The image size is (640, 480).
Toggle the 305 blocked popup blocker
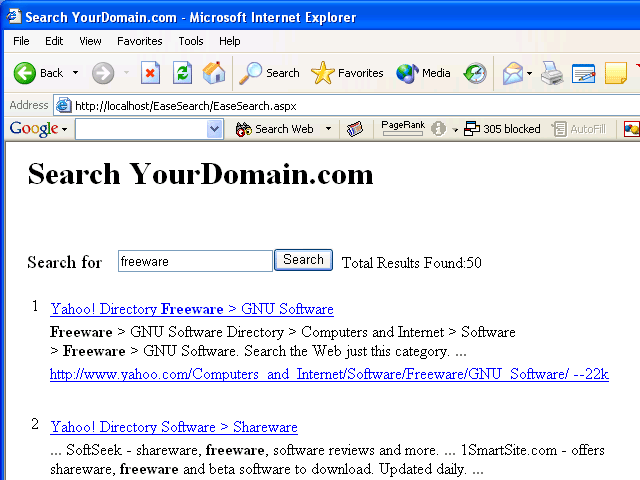pos(502,129)
